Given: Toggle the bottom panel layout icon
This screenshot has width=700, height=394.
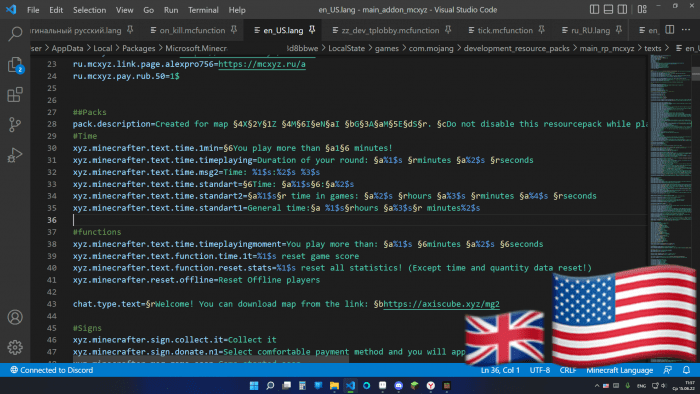Looking at the screenshot, I should point(608,9).
